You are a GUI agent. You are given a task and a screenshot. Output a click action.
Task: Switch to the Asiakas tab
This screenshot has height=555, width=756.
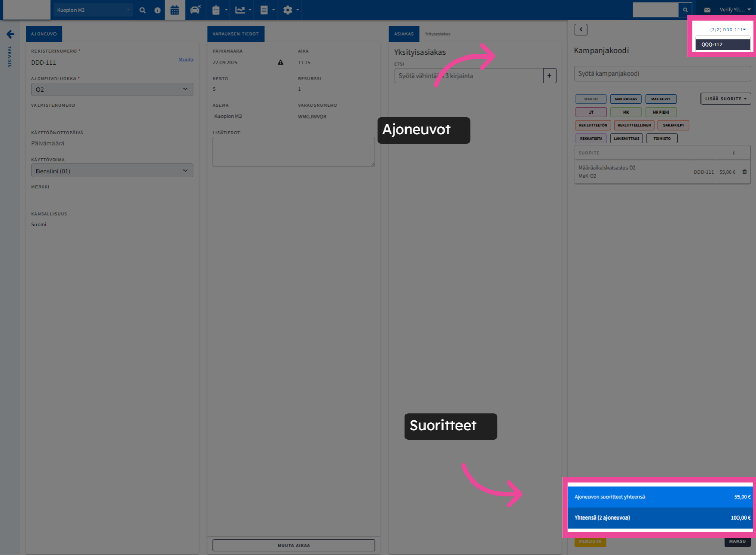[404, 34]
